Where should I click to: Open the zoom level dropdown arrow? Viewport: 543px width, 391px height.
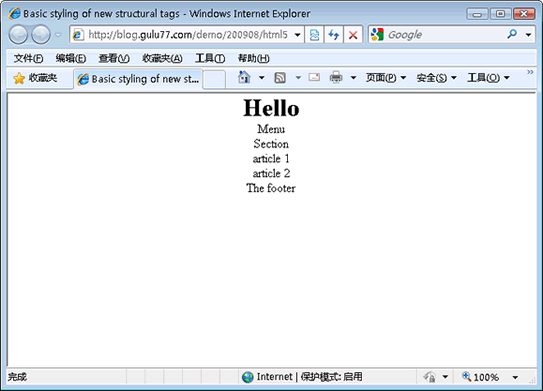point(515,377)
